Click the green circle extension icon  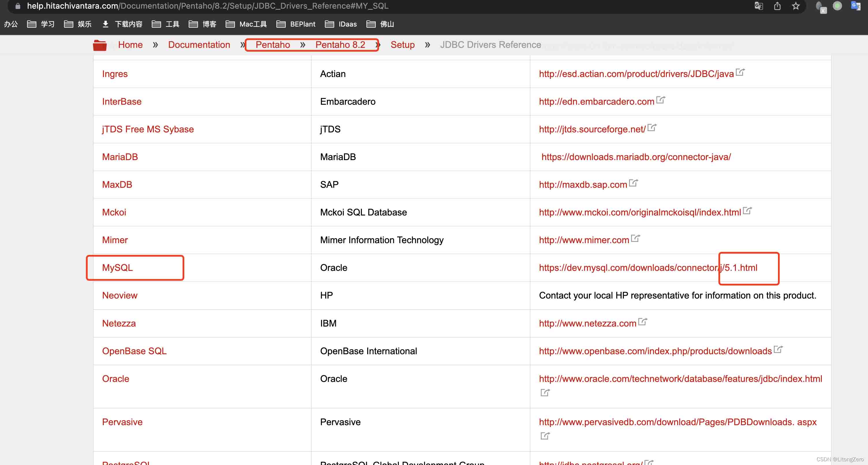coord(837,6)
